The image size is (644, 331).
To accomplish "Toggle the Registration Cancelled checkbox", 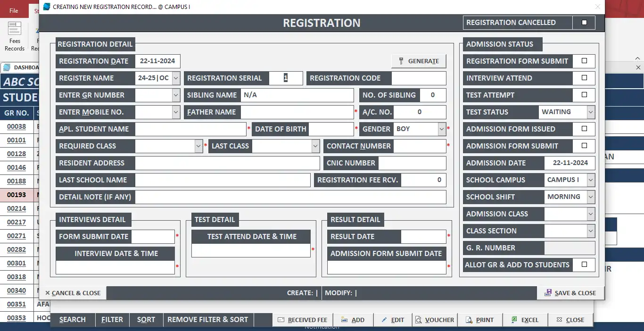I will (x=584, y=22).
